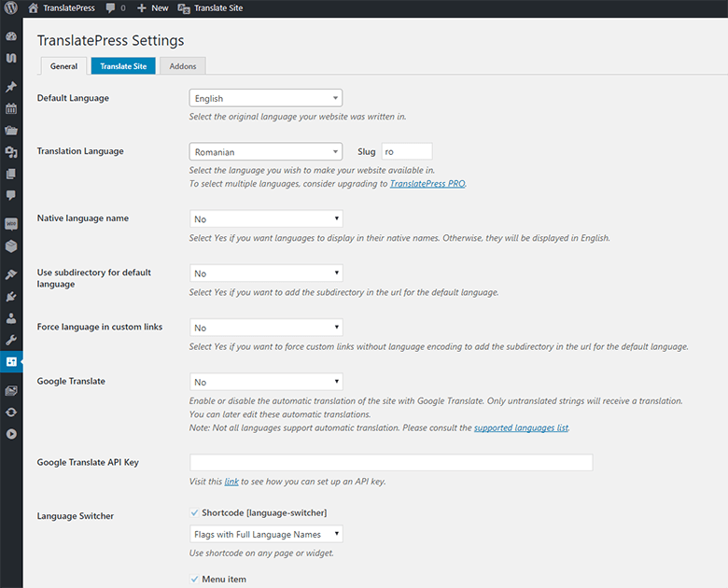
Task: Click the Default Language label
Action: (73, 98)
